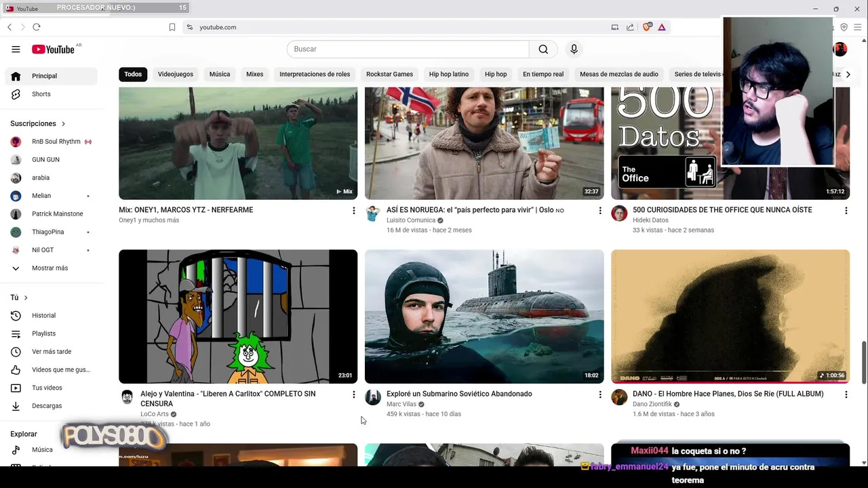Reload the page with the browser refresh icon

(x=37, y=27)
